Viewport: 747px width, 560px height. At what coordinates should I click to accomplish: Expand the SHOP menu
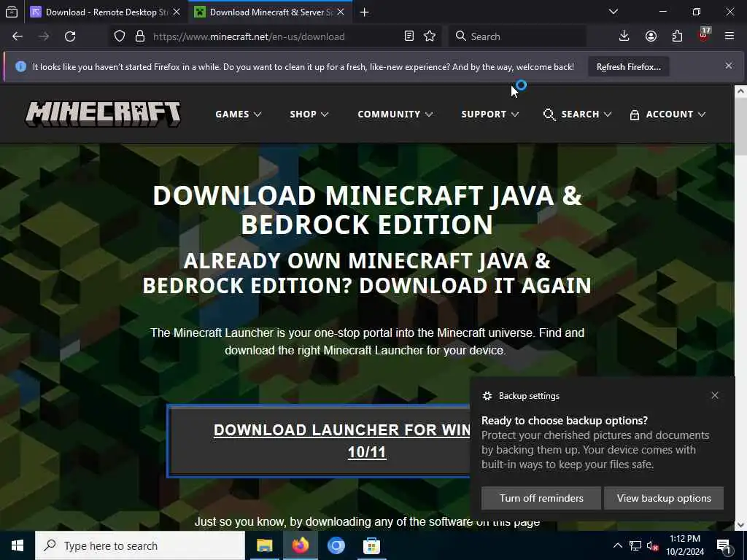pos(309,114)
